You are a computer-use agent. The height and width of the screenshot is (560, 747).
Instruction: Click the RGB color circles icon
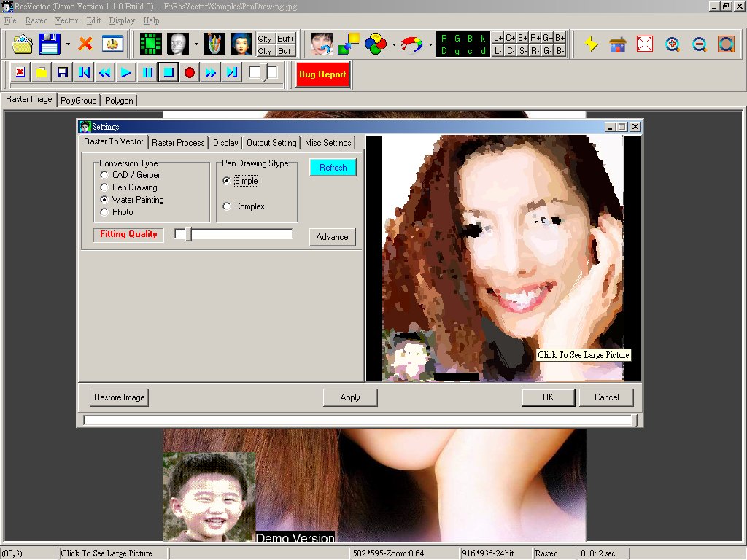tap(376, 44)
